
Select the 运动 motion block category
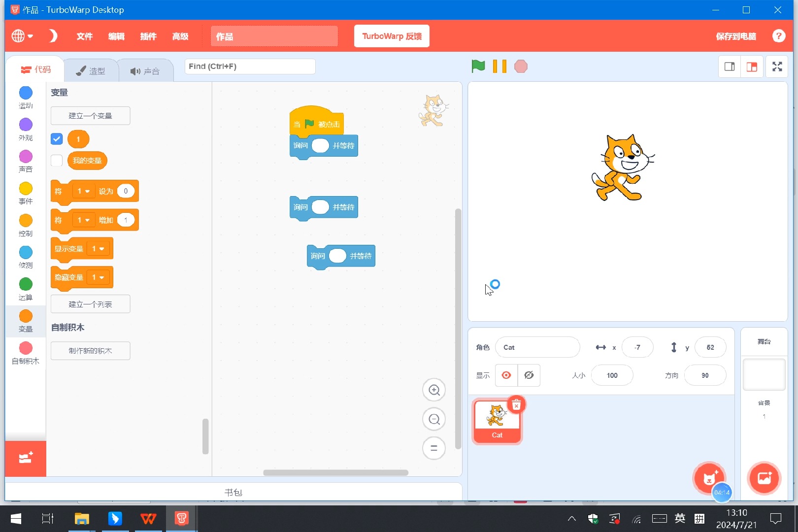26,98
